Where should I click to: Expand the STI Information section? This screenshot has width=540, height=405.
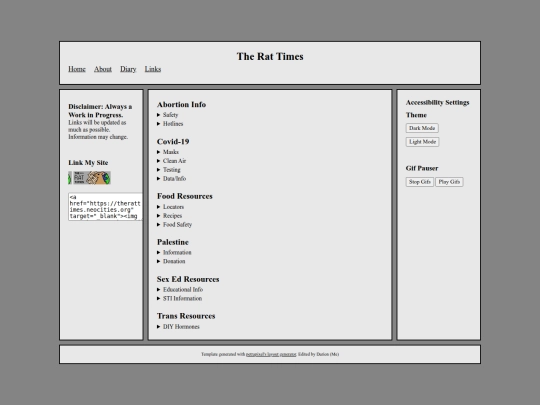point(179,298)
